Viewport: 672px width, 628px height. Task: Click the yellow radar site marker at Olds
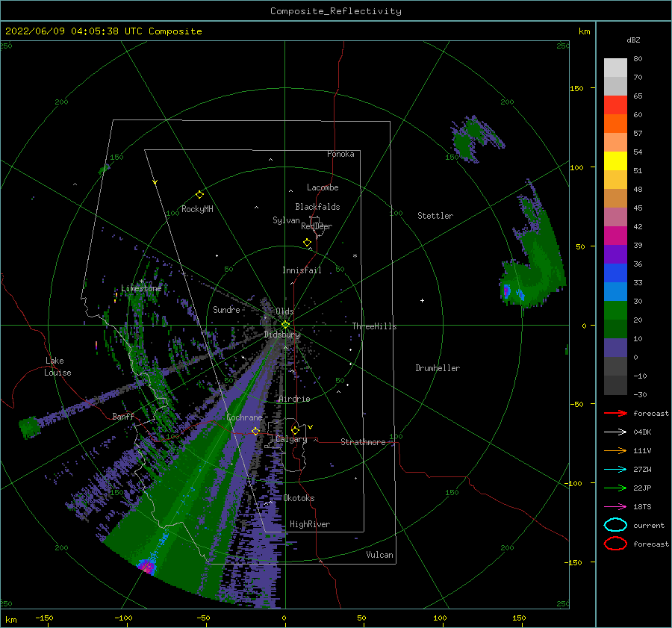click(285, 325)
